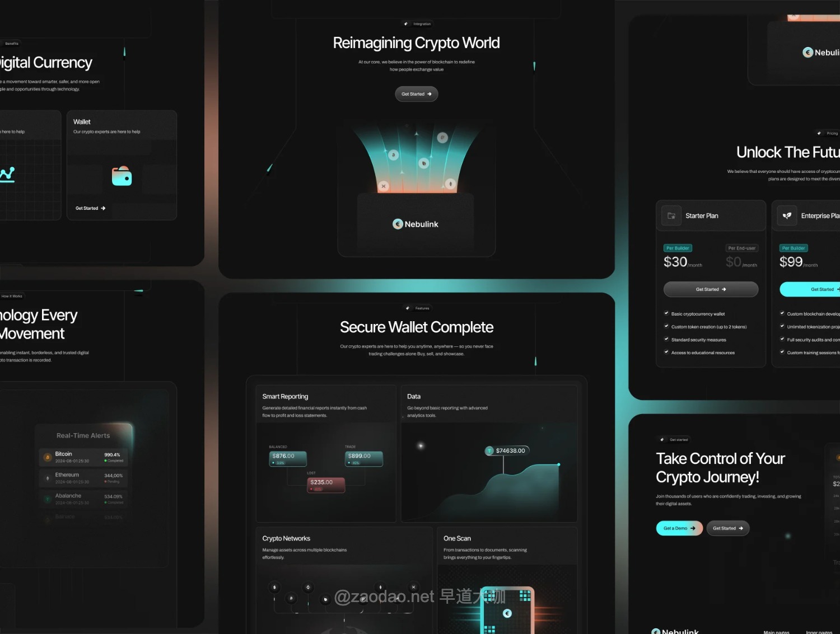840x634 pixels.
Task: Click the checkmark beside Custom training sessions
Action: pos(782,352)
